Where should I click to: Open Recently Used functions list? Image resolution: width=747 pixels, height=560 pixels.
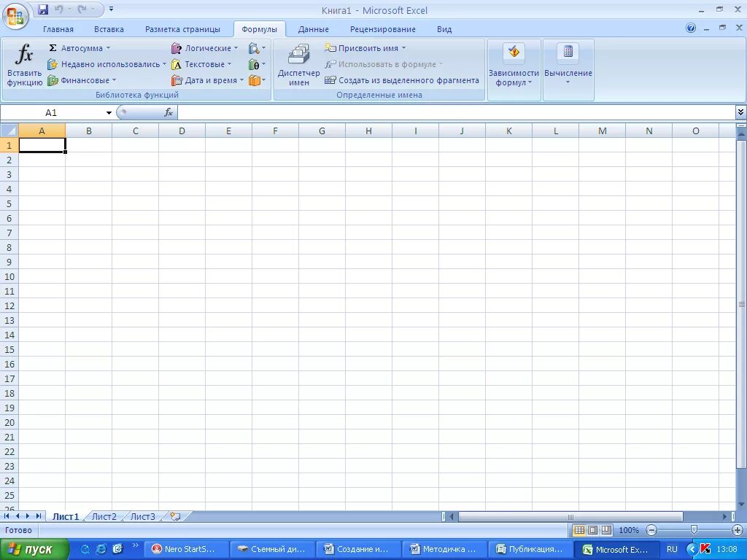tap(107, 64)
